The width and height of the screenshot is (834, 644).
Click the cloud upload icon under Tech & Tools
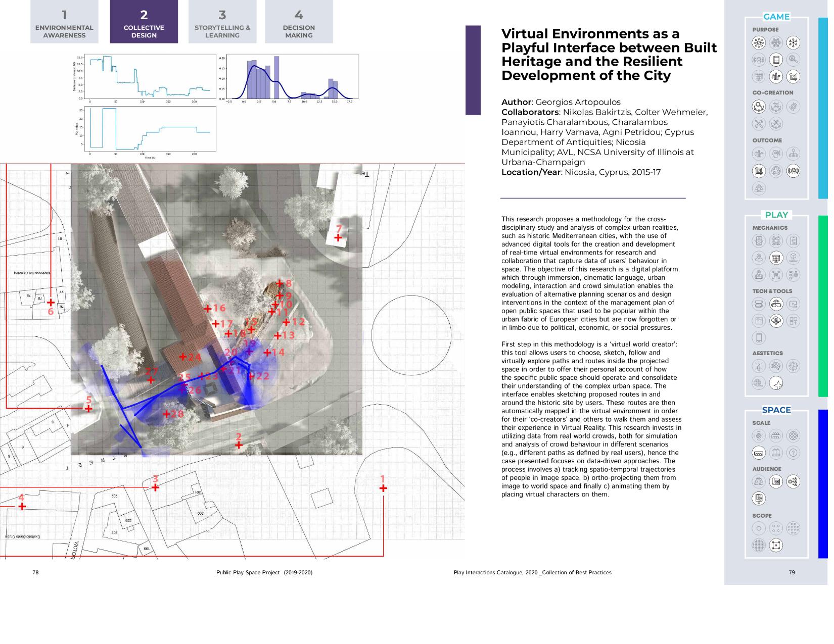coord(776,321)
